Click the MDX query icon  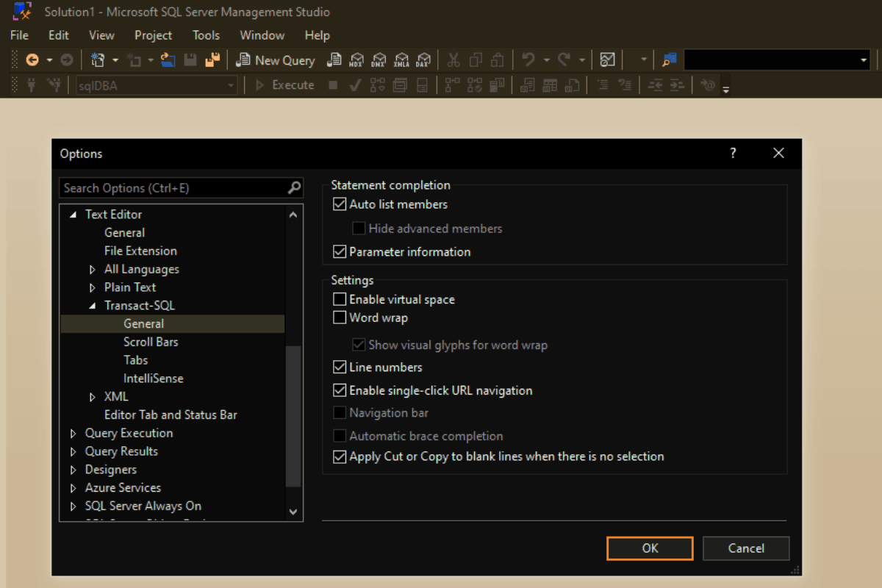[x=356, y=60]
